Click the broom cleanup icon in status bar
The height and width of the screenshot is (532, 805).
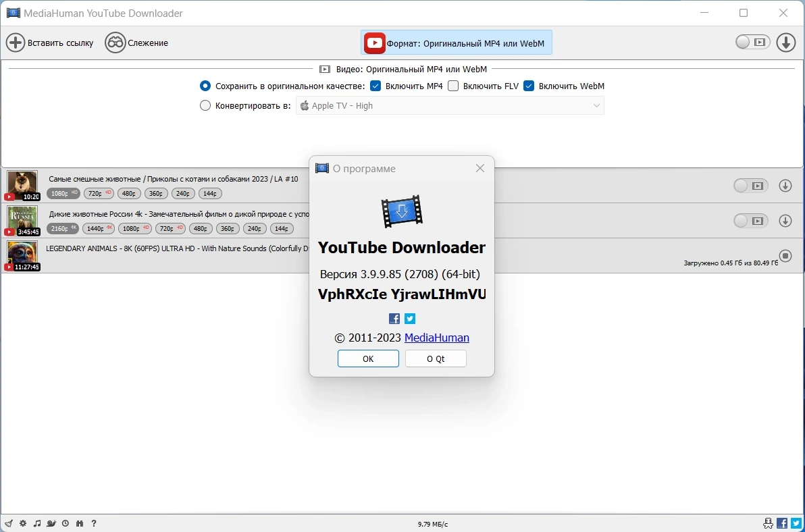(9, 523)
